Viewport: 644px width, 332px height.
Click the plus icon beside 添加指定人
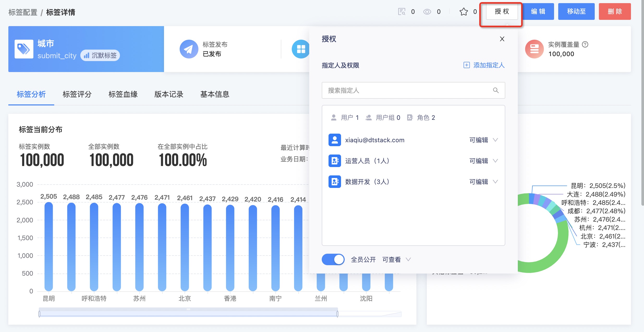tap(466, 65)
